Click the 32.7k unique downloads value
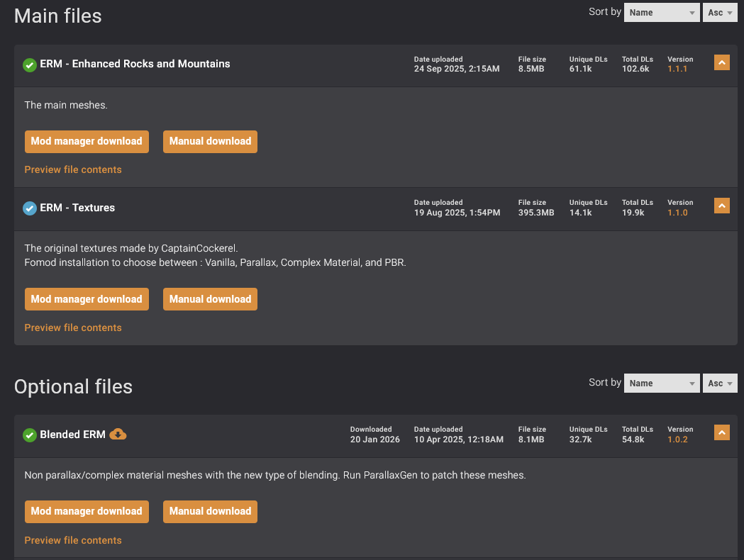744x560 pixels. (580, 439)
